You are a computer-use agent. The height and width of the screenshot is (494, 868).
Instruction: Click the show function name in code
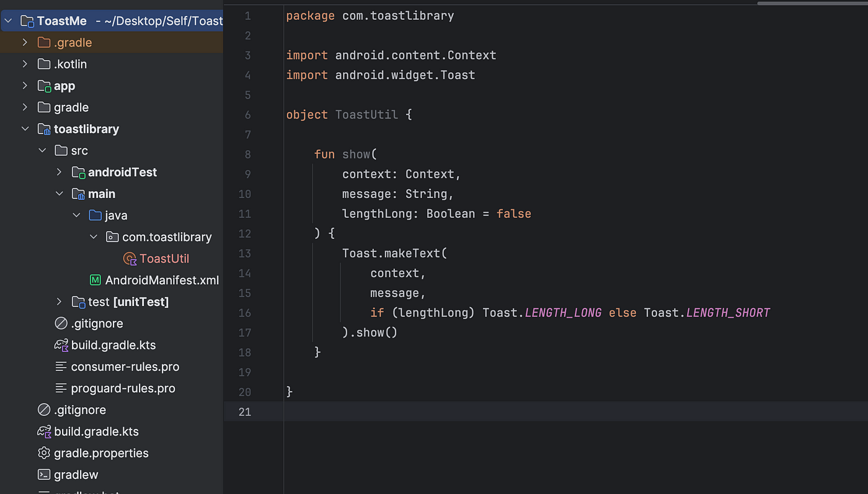pyautogui.click(x=356, y=155)
